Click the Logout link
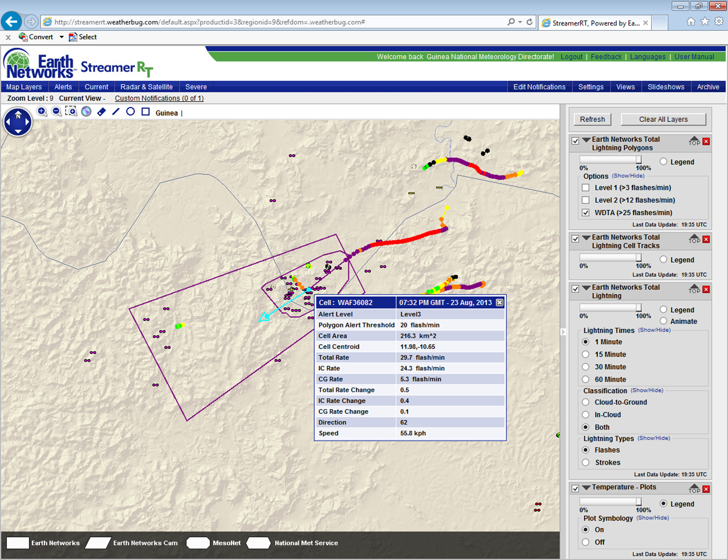Screen dimensions: 728x560 click(x=572, y=57)
